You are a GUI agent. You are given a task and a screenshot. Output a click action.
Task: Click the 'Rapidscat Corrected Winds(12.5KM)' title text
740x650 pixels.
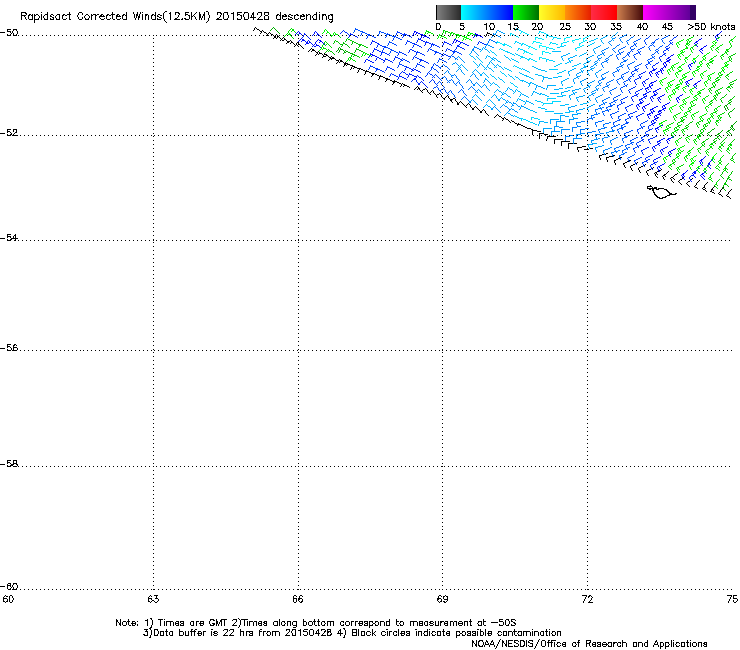pyautogui.click(x=115, y=17)
